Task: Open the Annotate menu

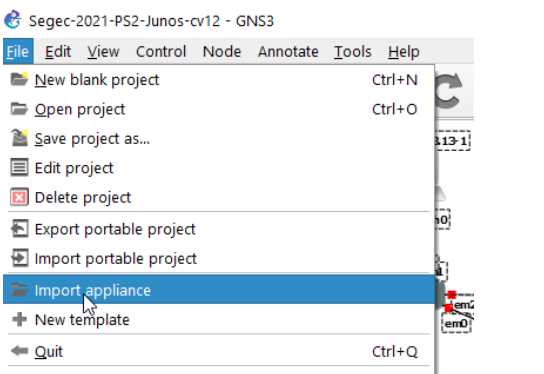Action: tap(288, 52)
